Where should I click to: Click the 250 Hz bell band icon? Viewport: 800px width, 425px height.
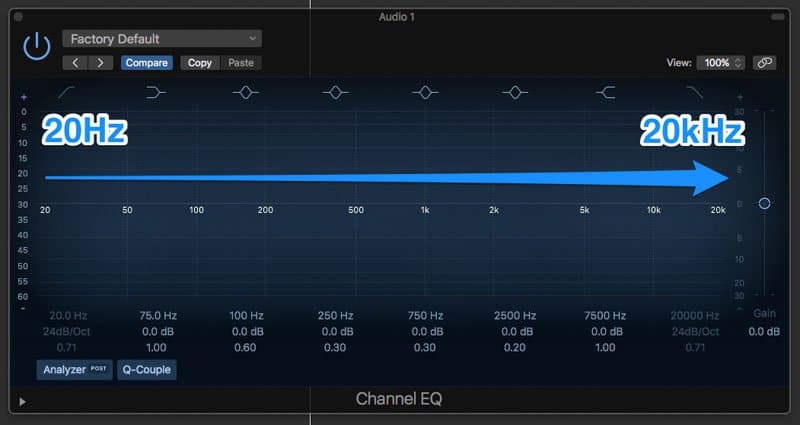point(336,92)
